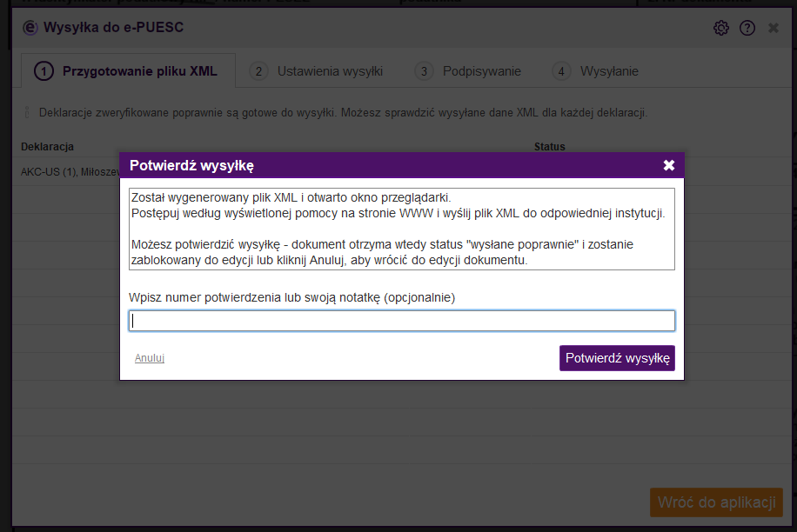
Task: Focus the confirmation number note field
Action: click(402, 321)
